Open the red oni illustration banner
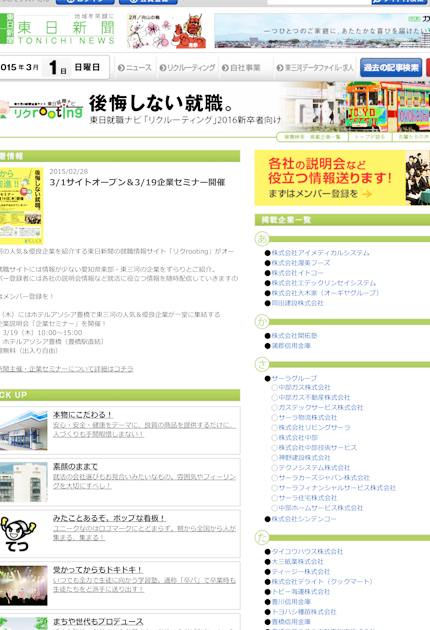This screenshot has height=630, width=430. click(x=167, y=31)
